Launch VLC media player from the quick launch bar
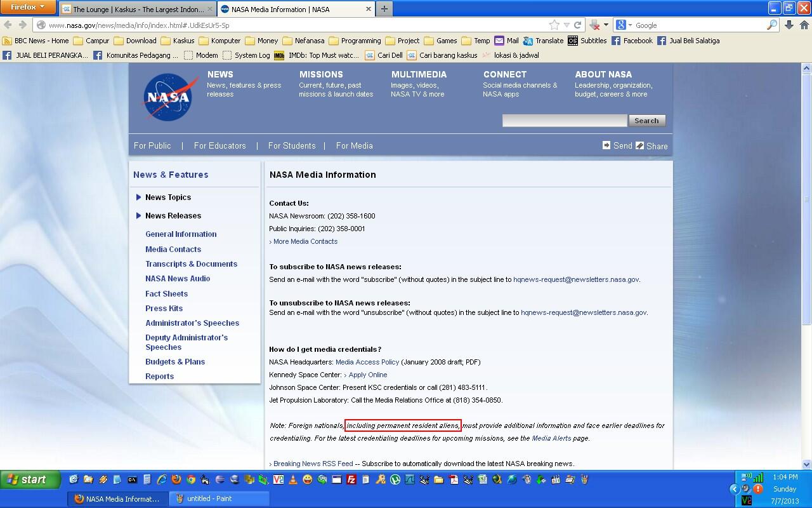This screenshot has height=508, width=812. pos(292,479)
